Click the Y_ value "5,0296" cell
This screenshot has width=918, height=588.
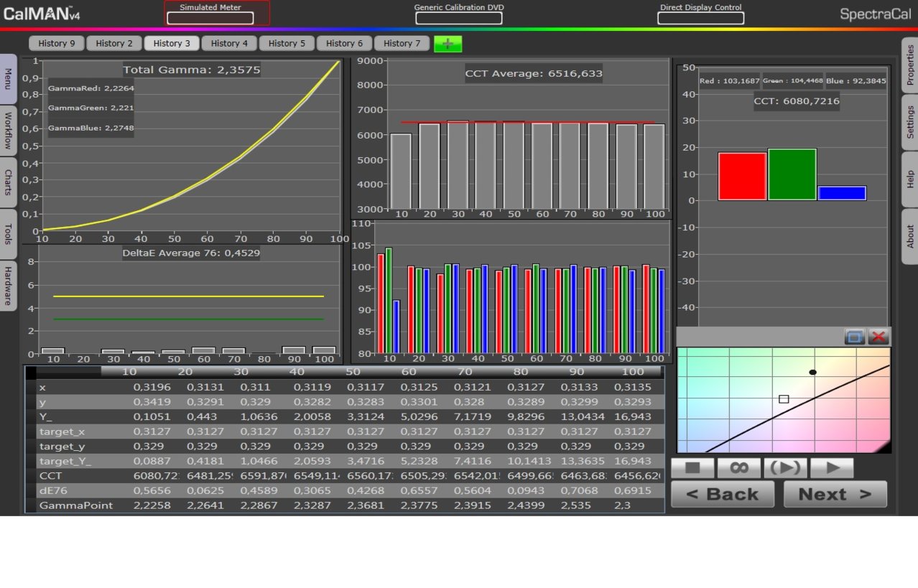pos(419,416)
